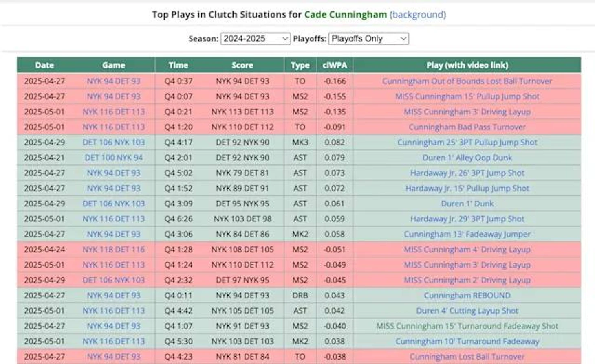The height and width of the screenshot is (364, 595).
Task: Open NYK 116 DET 113 game link at Q4 1:20
Action: click(x=113, y=127)
